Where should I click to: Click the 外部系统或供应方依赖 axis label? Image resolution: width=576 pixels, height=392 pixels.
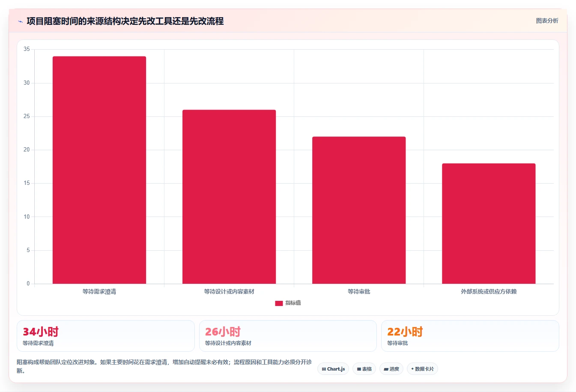tap(489, 291)
